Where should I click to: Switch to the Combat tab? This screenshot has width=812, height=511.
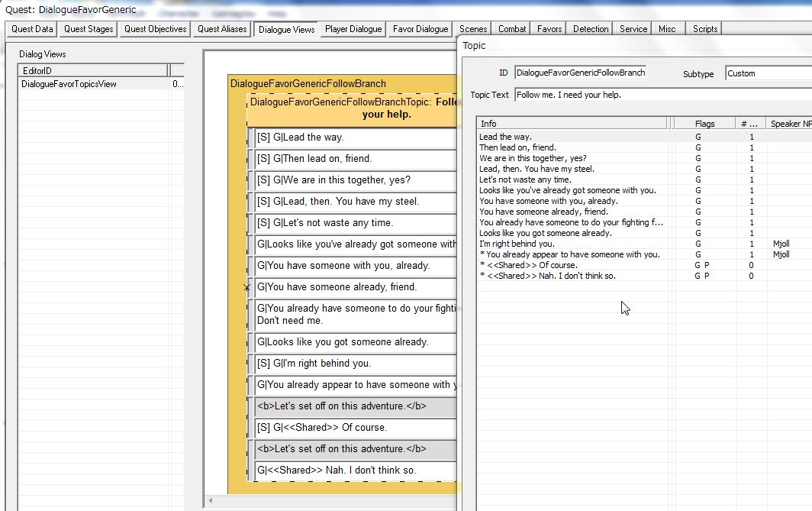pos(512,29)
